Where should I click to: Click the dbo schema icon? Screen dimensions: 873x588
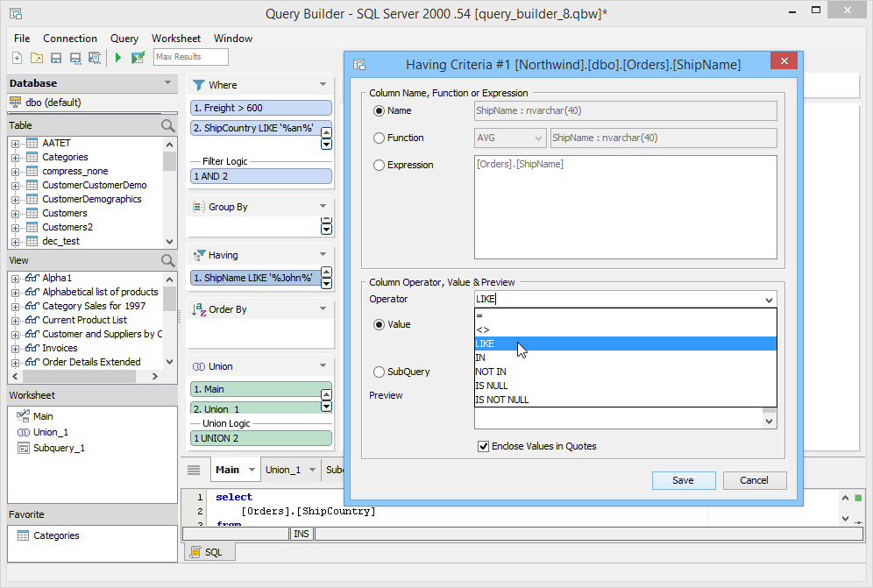16,103
